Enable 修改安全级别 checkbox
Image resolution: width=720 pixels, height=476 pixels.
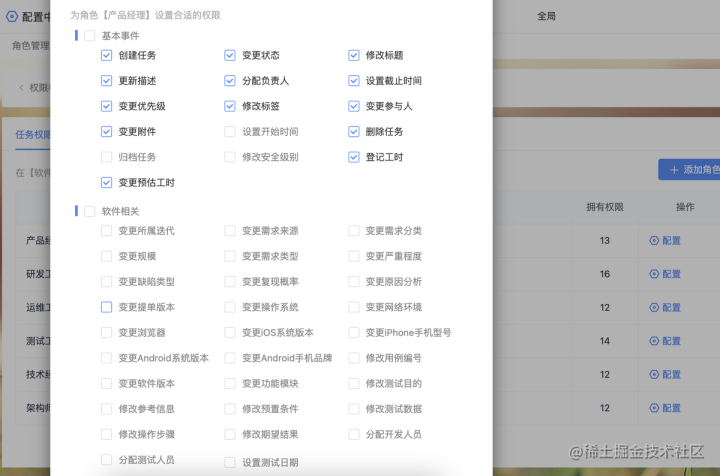(230, 157)
